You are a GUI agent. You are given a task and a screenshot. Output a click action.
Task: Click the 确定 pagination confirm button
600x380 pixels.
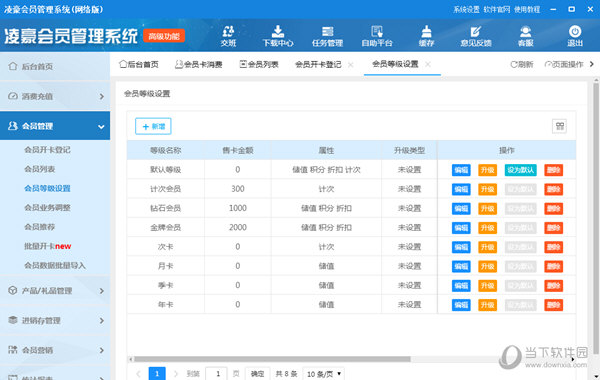pos(258,373)
